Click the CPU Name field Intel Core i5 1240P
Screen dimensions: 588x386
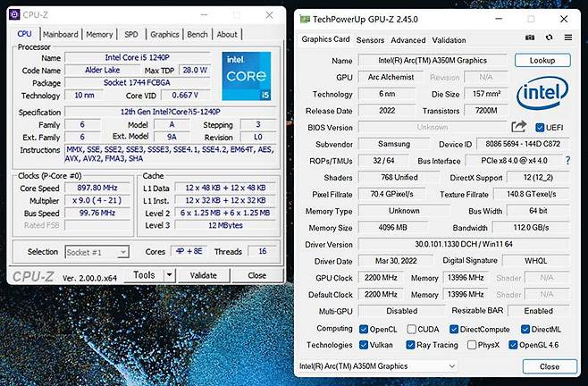[138, 57]
